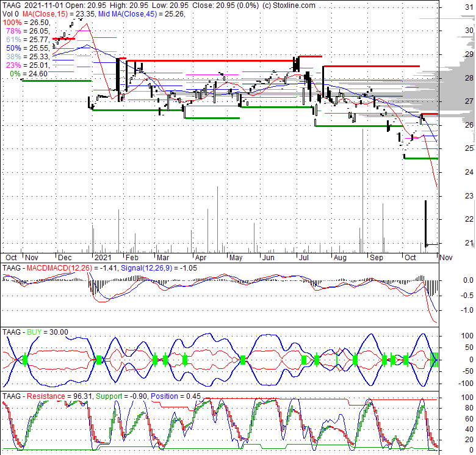The height and width of the screenshot is (455, 476).
Task: Click the final 'Nov' axis label
Action: [x=446, y=258]
